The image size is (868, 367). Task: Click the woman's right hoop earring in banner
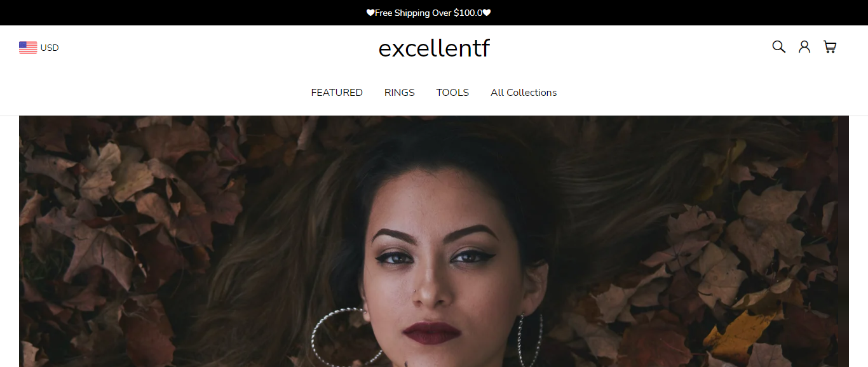point(530,340)
